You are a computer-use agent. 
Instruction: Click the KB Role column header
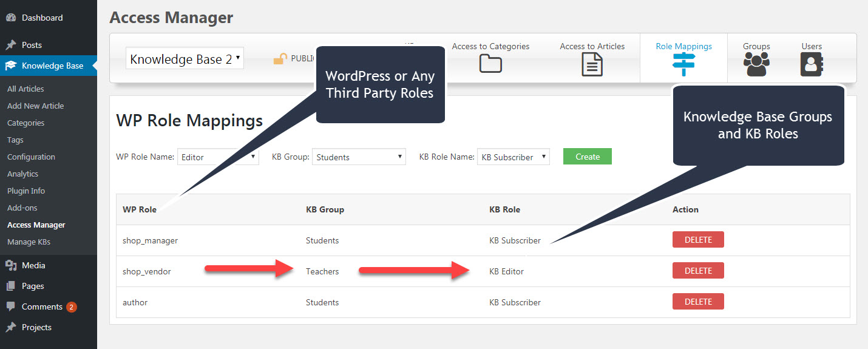click(x=504, y=209)
